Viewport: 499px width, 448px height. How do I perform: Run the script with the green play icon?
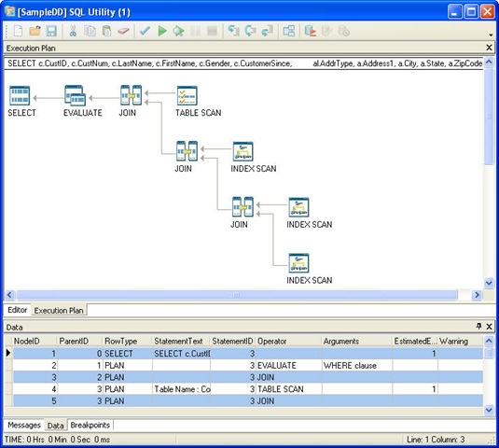[x=162, y=31]
